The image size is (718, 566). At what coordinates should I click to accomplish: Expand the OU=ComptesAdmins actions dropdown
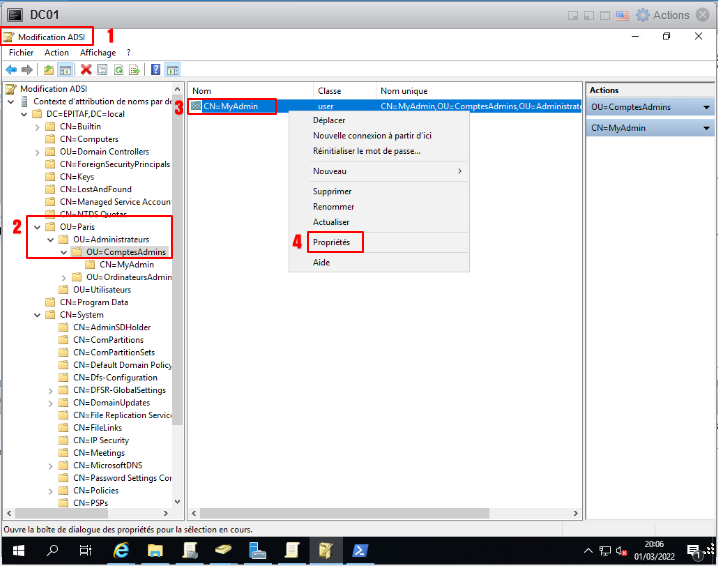(707, 107)
